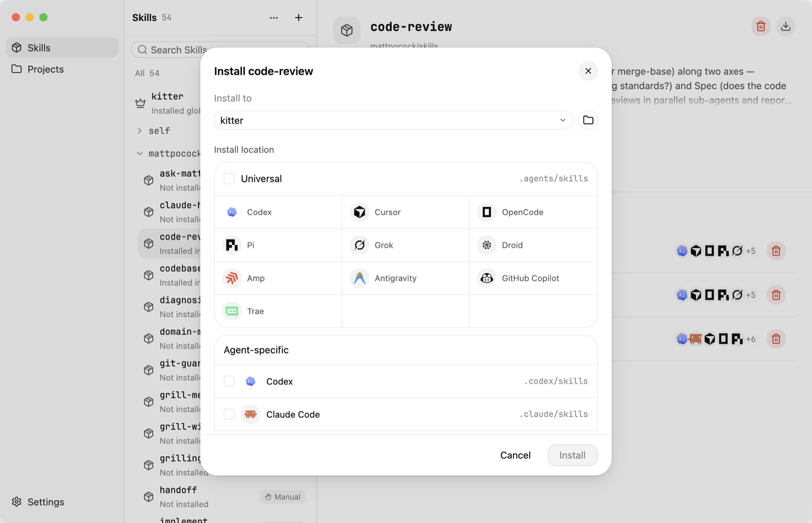
Task: Click the Claude Code icon
Action: click(250, 414)
